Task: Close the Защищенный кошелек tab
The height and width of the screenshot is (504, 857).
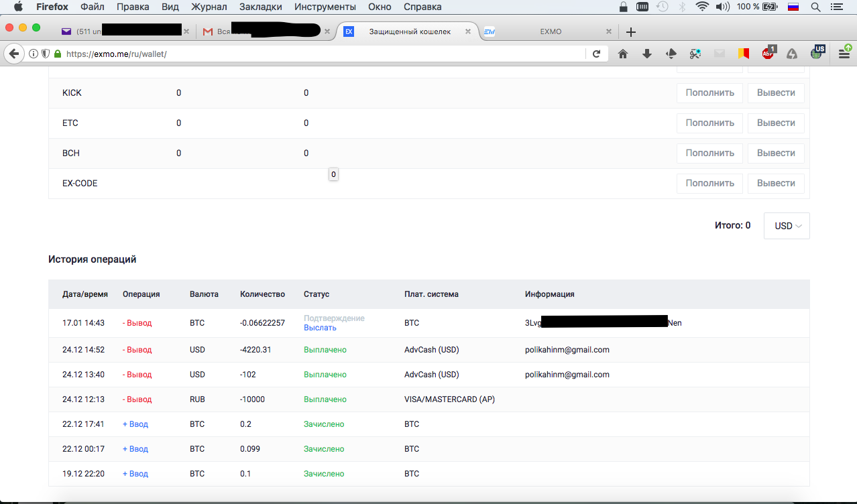Action: click(x=468, y=31)
